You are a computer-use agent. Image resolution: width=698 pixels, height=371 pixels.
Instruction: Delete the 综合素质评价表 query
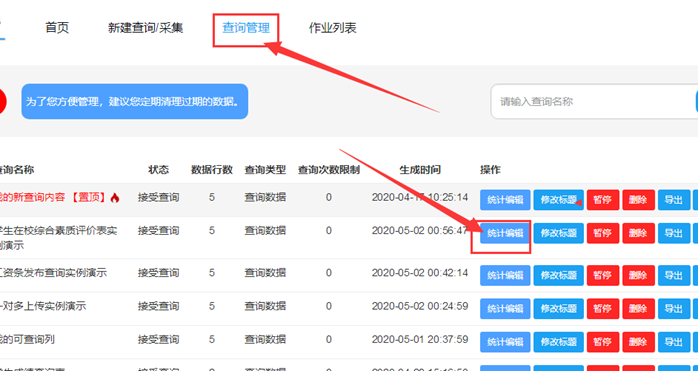[638, 233]
